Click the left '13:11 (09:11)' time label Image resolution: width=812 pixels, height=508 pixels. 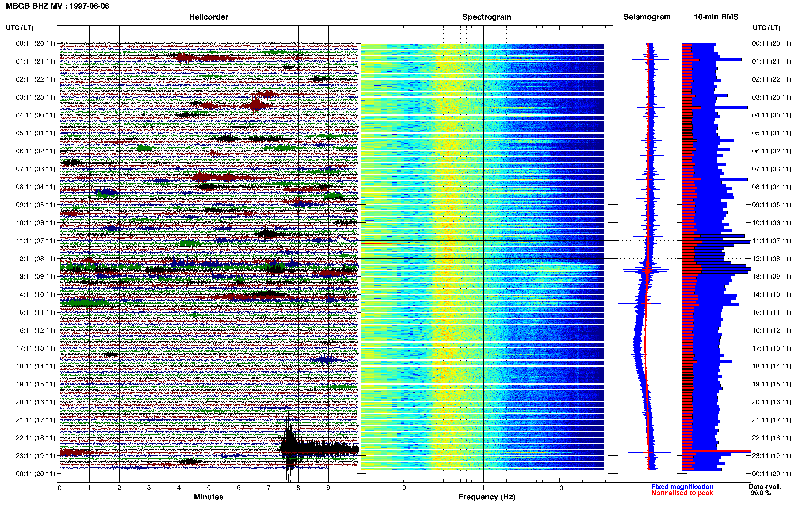[x=36, y=277]
